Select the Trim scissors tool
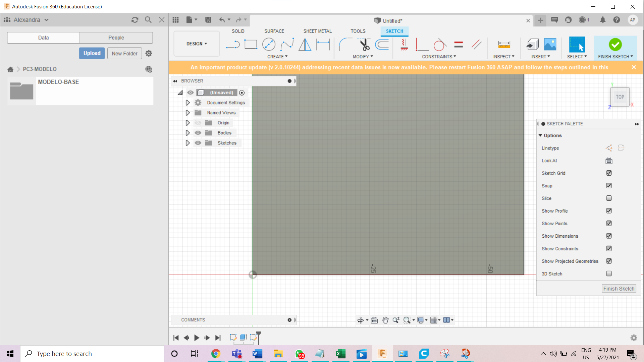Screen dimensions: 644x362 [x=364, y=44]
